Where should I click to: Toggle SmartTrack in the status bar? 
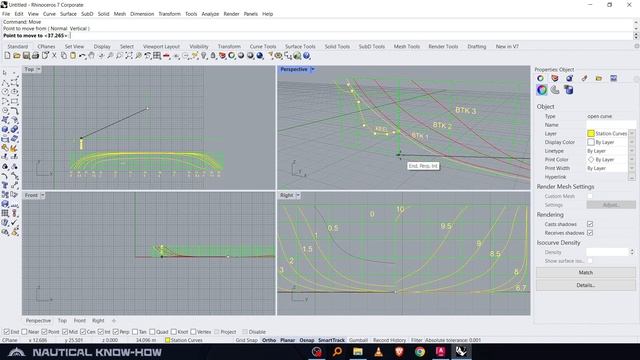[x=331, y=340]
